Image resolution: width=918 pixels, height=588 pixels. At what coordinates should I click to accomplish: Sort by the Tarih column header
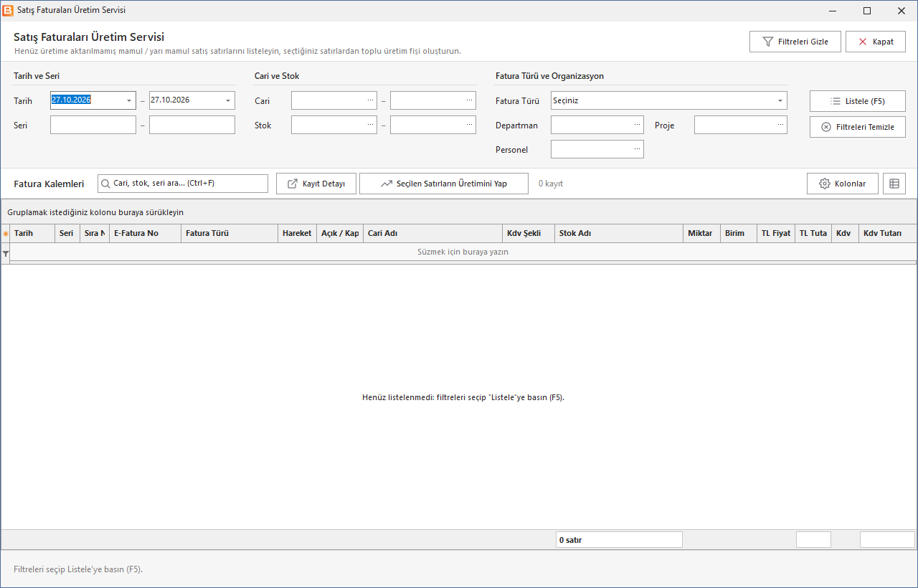[32, 233]
